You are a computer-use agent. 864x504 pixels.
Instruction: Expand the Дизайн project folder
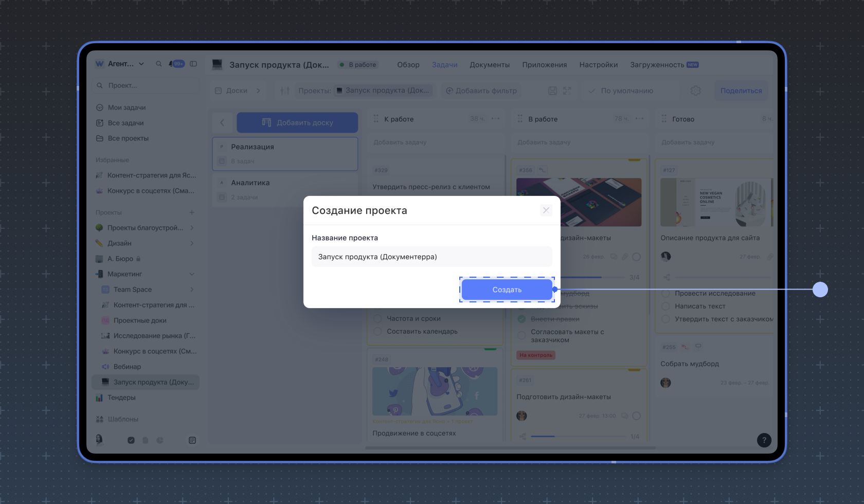(x=192, y=243)
